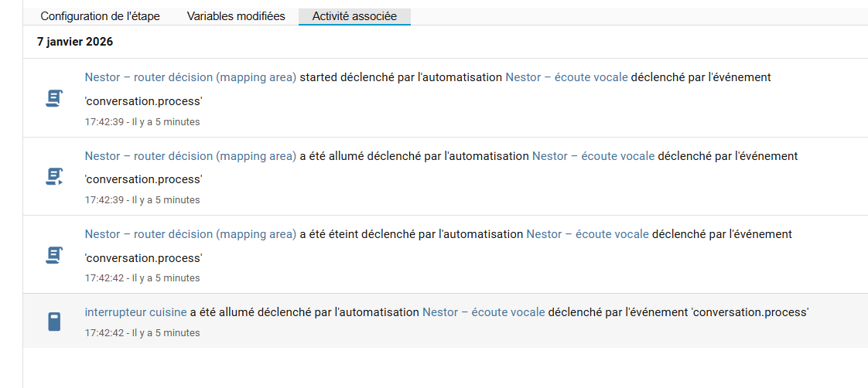The height and width of the screenshot is (388, 868).
Task: Follow the écoute vocale link in the 'a été éteint' entry
Action: pyautogui.click(x=587, y=233)
